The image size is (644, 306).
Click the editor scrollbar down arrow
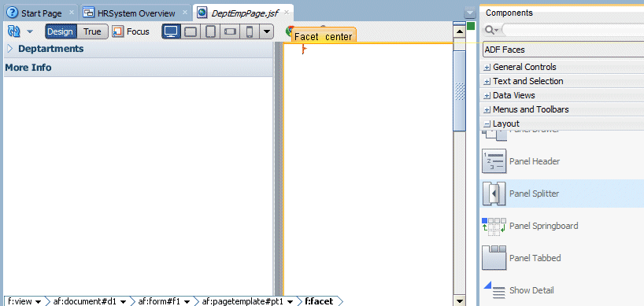click(x=459, y=300)
